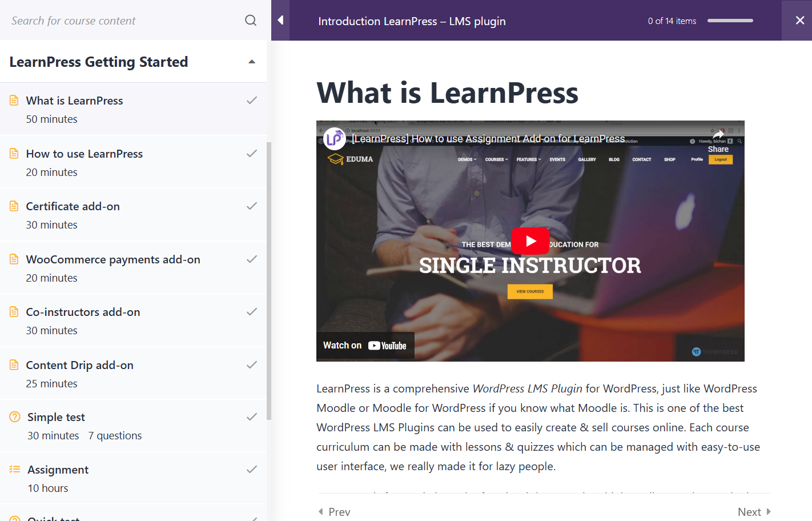Click checkmark for WooCommerce payments add-on
This screenshot has height=521, width=812.
tap(252, 259)
